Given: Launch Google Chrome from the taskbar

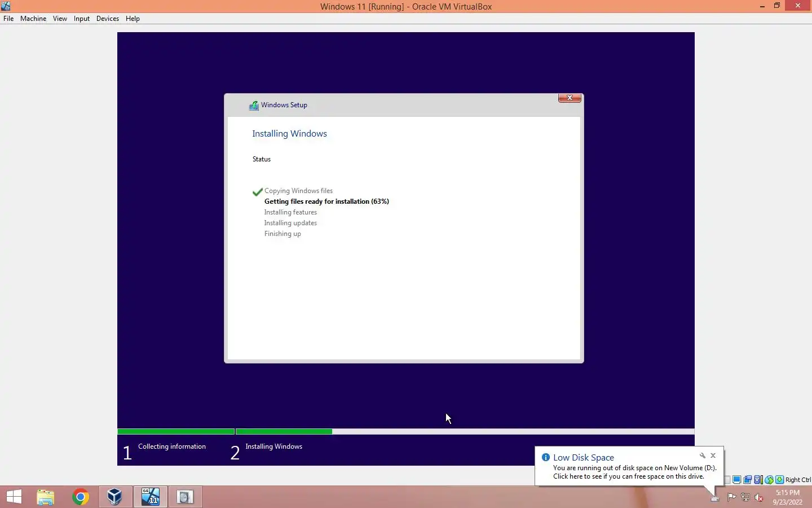Looking at the screenshot, I should (x=80, y=497).
